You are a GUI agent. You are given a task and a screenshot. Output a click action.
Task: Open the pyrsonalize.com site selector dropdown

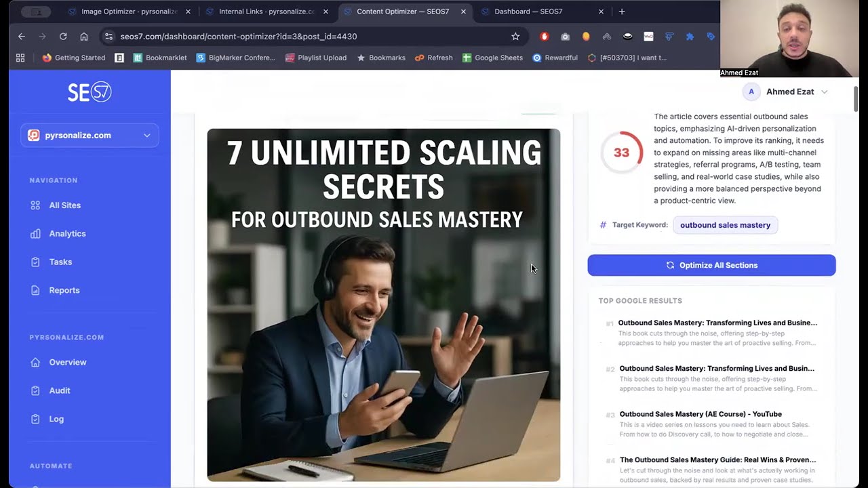[x=90, y=136]
